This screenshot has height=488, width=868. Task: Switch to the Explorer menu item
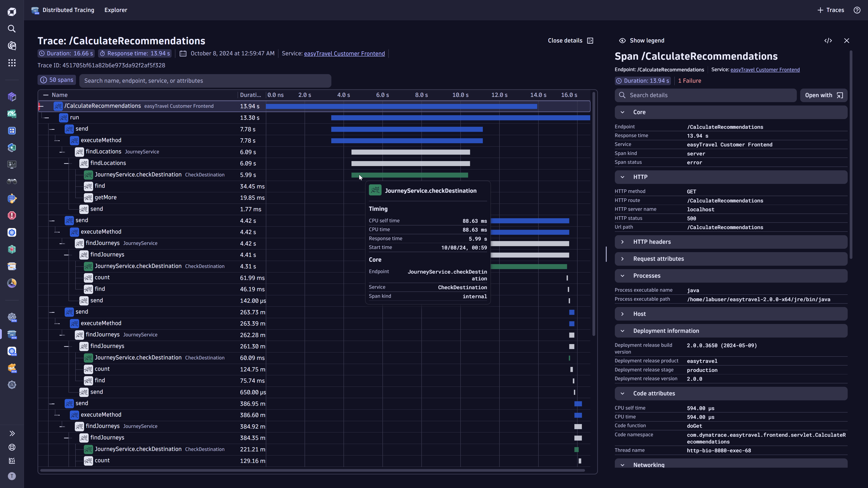[116, 10]
